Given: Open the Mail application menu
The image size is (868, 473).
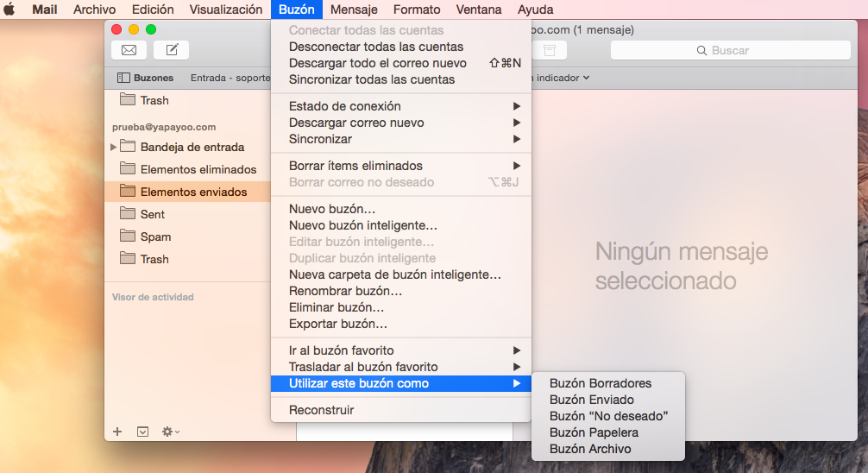Looking at the screenshot, I should (x=45, y=9).
